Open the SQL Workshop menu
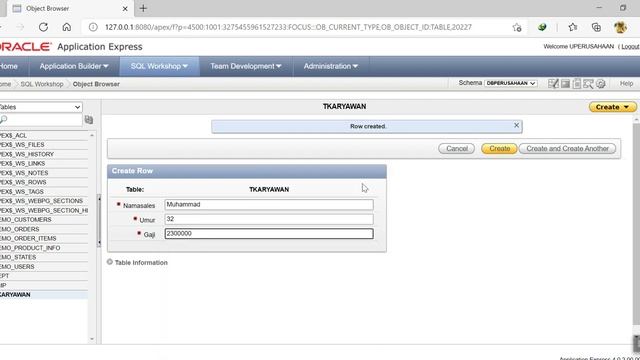This screenshot has height=360, width=640. pos(159,66)
